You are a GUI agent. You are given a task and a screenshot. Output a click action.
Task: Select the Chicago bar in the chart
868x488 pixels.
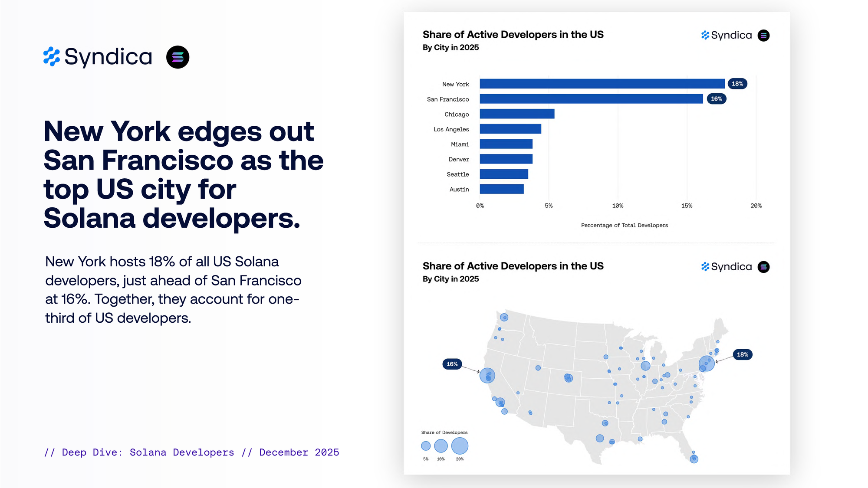(517, 114)
